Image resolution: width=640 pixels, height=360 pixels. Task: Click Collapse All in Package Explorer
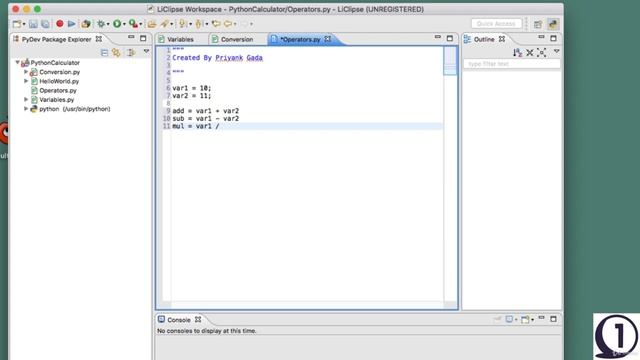coord(104,53)
